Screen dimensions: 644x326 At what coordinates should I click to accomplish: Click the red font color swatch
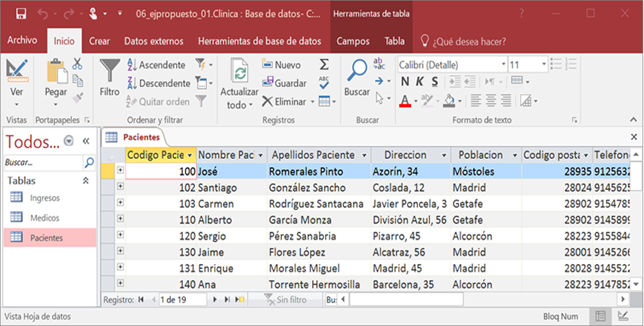[405, 101]
